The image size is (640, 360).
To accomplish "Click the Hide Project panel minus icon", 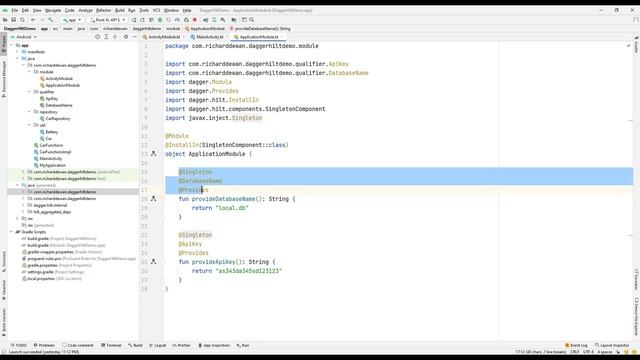I will tap(134, 37).
